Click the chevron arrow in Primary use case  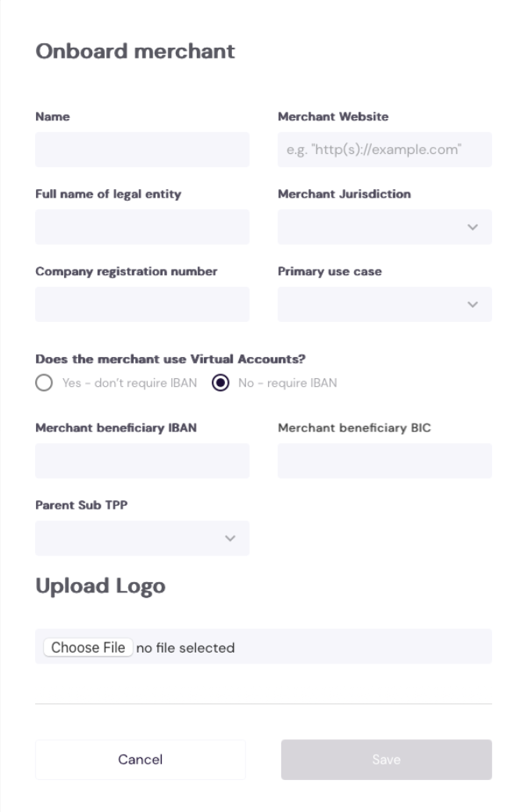pyautogui.click(x=472, y=305)
